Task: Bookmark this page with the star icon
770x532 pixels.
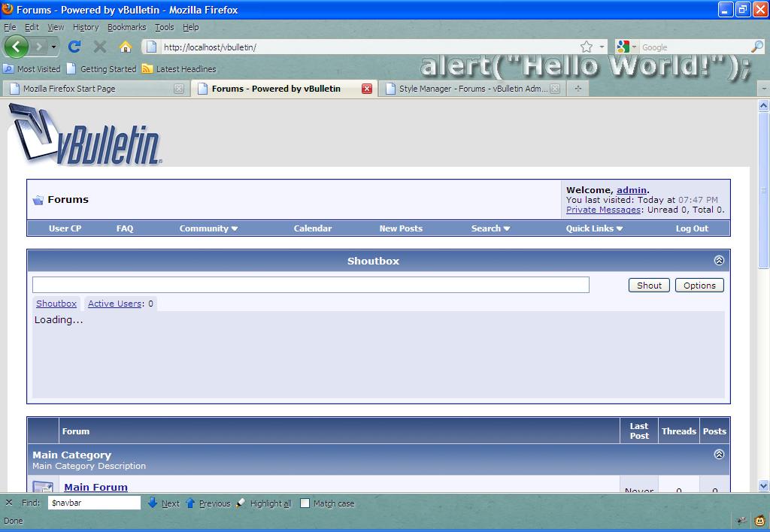Action: click(x=587, y=47)
